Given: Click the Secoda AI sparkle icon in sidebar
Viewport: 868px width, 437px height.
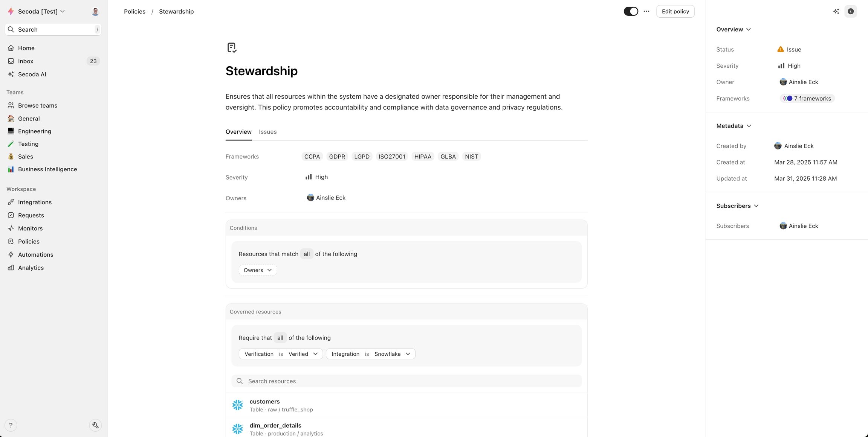Looking at the screenshot, I should (x=11, y=74).
